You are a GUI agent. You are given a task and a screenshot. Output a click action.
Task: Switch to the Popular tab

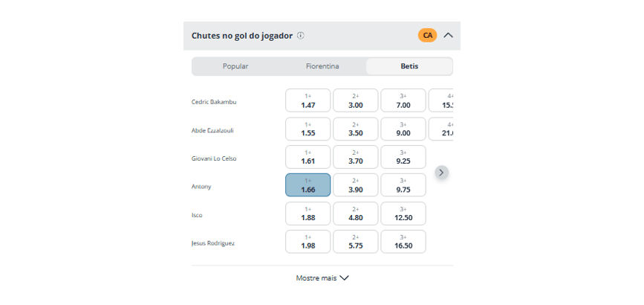[235, 66]
